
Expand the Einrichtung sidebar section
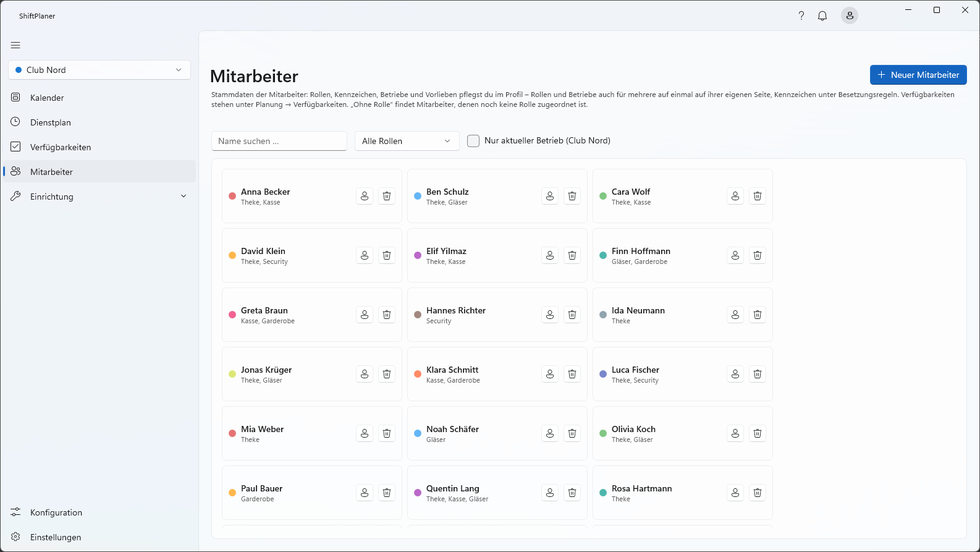99,197
